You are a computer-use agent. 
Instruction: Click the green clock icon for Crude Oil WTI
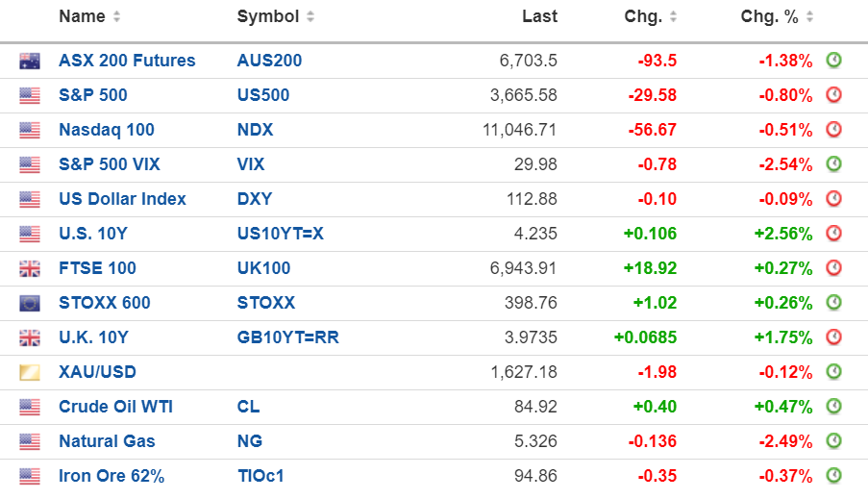point(834,407)
